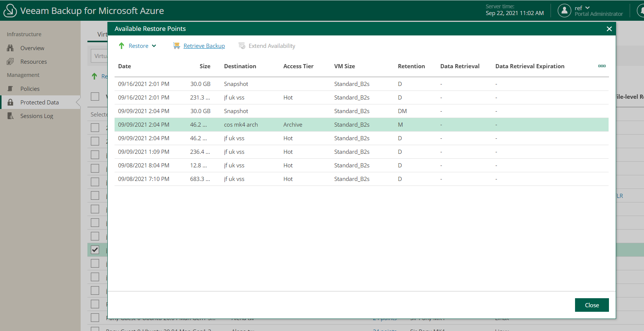The height and width of the screenshot is (331, 644).
Task: Select the 09/09/2021 Snapshot row with DM retention
Action: [x=361, y=111]
